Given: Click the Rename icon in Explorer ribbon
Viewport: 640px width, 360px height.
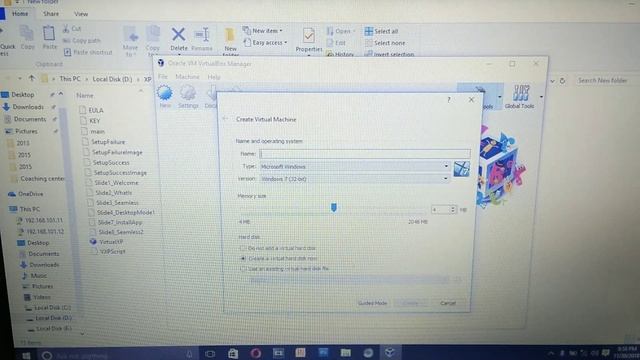Looking at the screenshot, I should pyautogui.click(x=202, y=35).
